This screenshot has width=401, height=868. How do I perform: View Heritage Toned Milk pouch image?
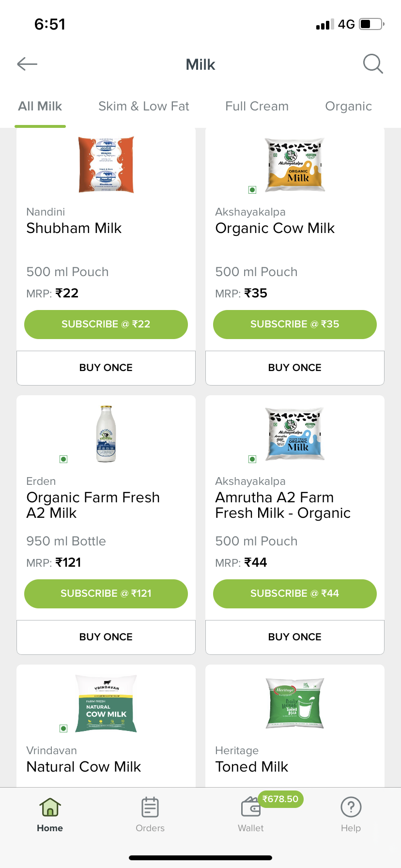[x=295, y=703]
